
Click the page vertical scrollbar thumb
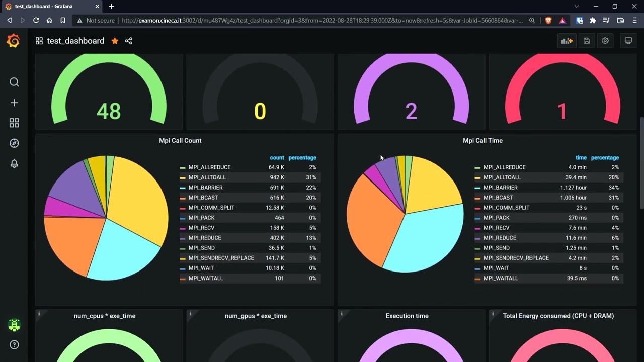click(641, 162)
